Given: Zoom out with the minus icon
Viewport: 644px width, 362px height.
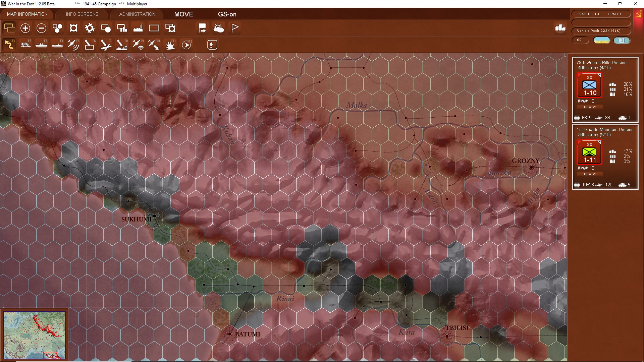Looking at the screenshot, I should pyautogui.click(x=41, y=28).
